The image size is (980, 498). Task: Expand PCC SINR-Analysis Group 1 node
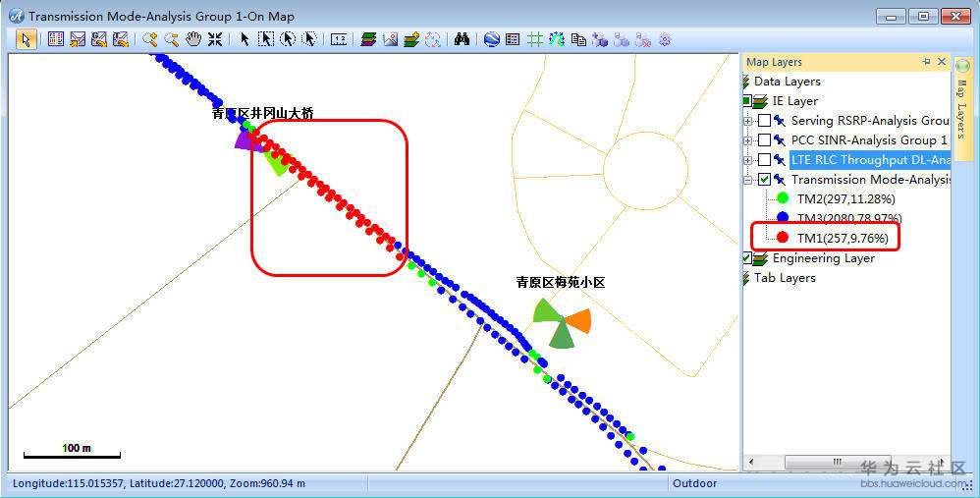click(748, 140)
